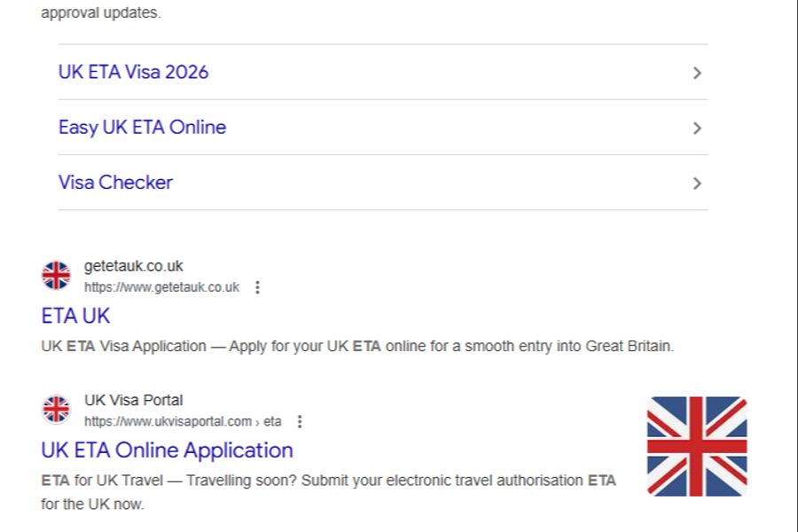Expand the "Visa Checker" chevron arrow
This screenshot has height=532, width=798.
(697, 183)
